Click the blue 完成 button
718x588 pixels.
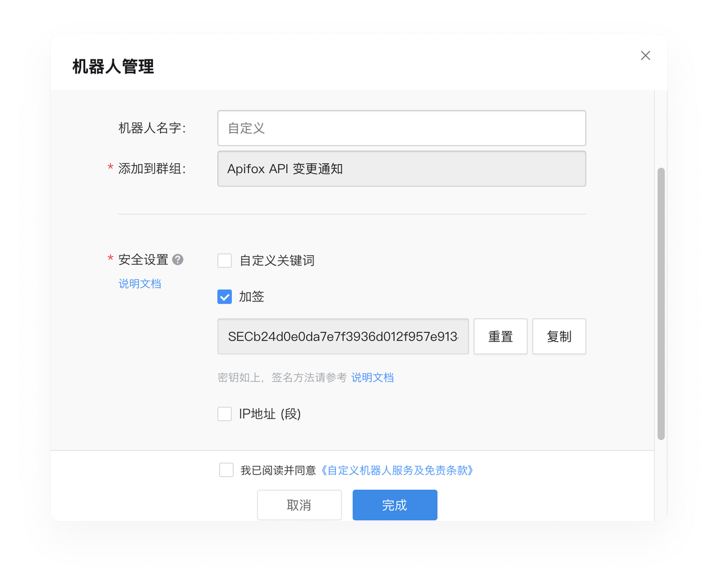pos(394,505)
